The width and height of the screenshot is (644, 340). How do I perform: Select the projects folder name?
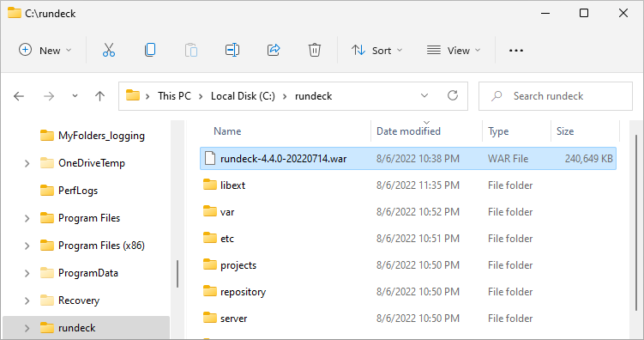point(238,265)
